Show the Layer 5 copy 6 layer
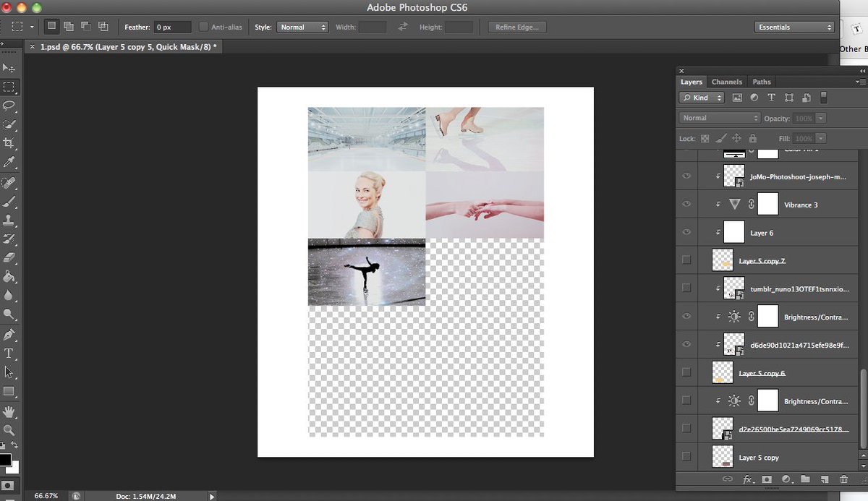This screenshot has width=868, height=501. click(686, 372)
